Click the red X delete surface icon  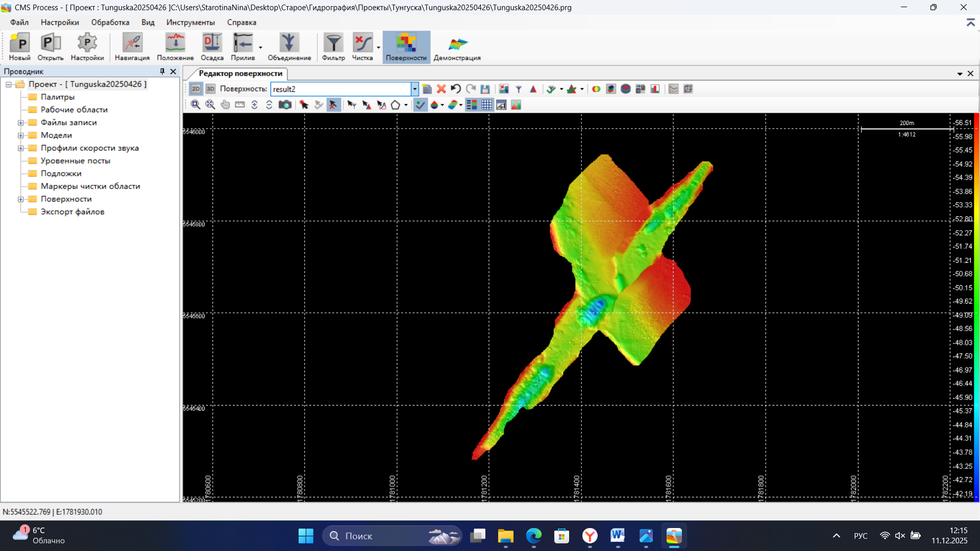(x=442, y=89)
